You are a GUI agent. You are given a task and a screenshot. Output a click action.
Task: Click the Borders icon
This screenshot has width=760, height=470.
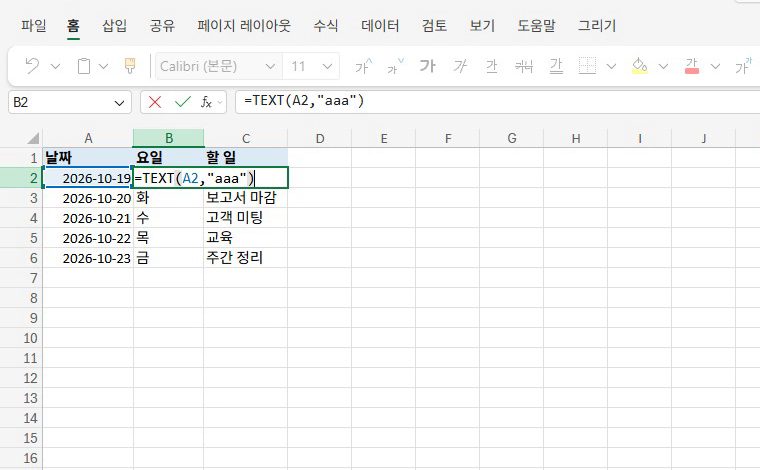click(x=587, y=65)
